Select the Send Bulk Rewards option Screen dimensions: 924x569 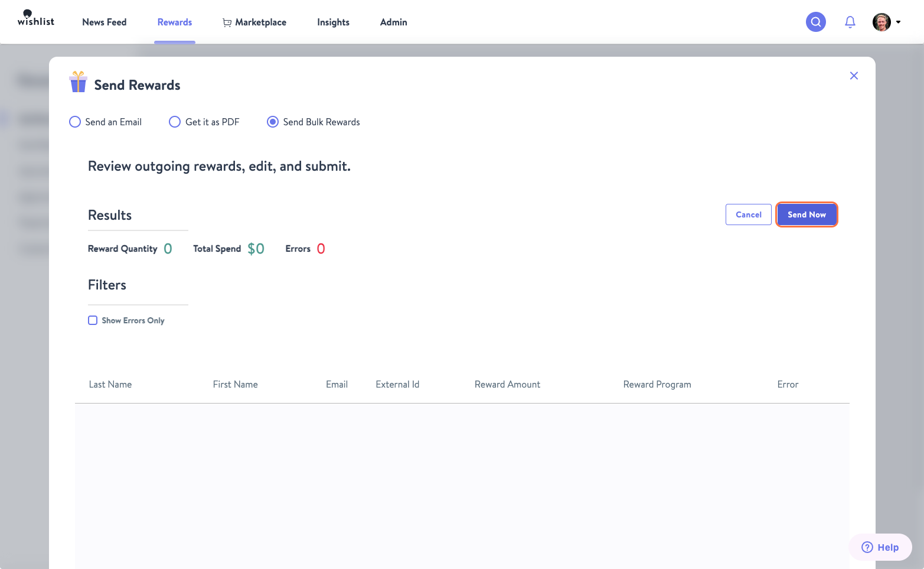tap(273, 122)
